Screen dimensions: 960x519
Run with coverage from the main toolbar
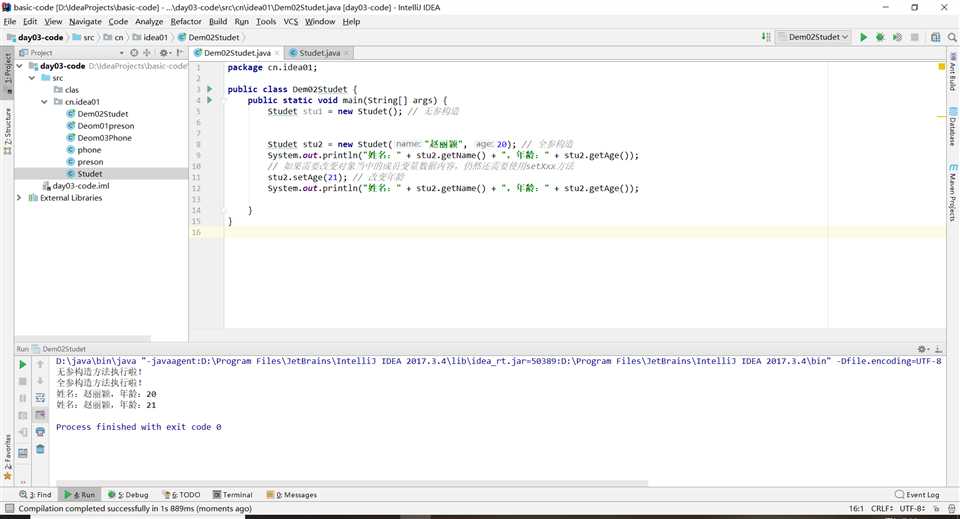(x=897, y=37)
